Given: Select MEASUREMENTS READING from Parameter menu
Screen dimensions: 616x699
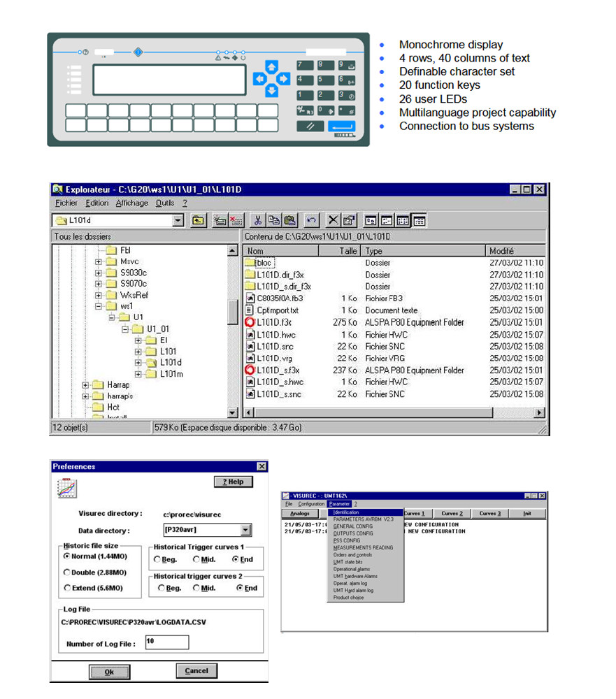Looking at the screenshot, I should point(363,547).
